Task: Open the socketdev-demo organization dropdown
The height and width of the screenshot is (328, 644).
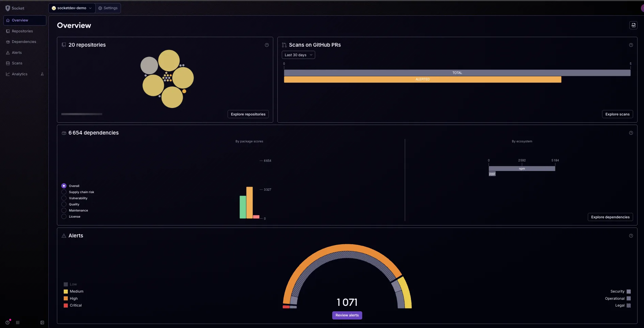Action: [x=72, y=8]
